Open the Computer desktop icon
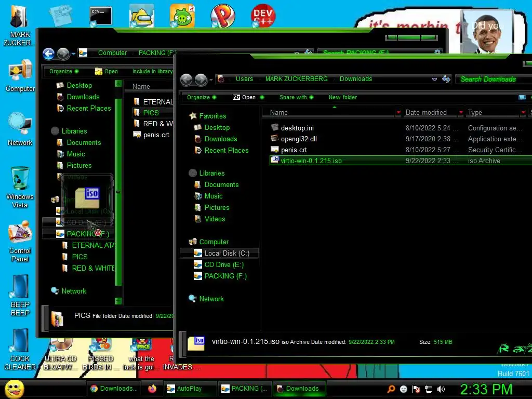 (20, 76)
